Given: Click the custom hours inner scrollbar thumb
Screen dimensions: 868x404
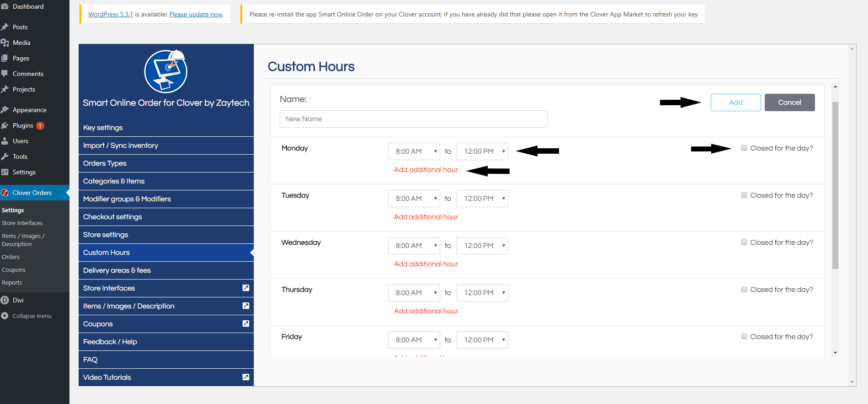Looking at the screenshot, I should coord(835,185).
